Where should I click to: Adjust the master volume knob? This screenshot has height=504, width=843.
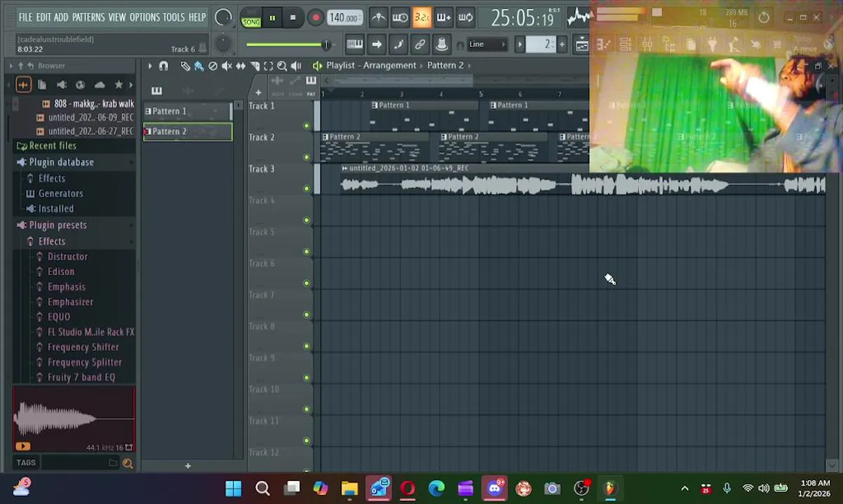(x=223, y=17)
